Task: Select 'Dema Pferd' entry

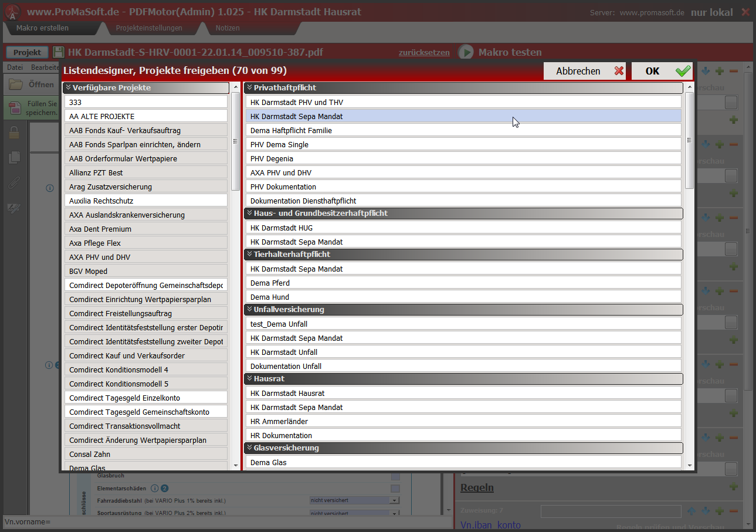Action: (464, 283)
